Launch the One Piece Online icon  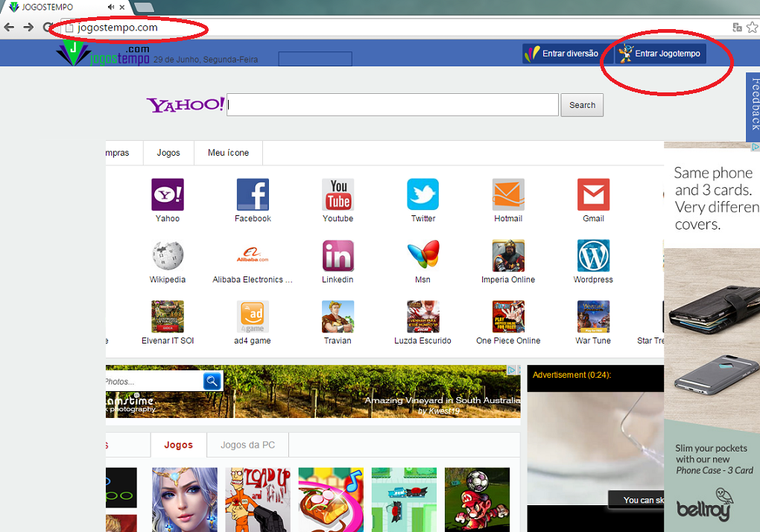(508, 317)
